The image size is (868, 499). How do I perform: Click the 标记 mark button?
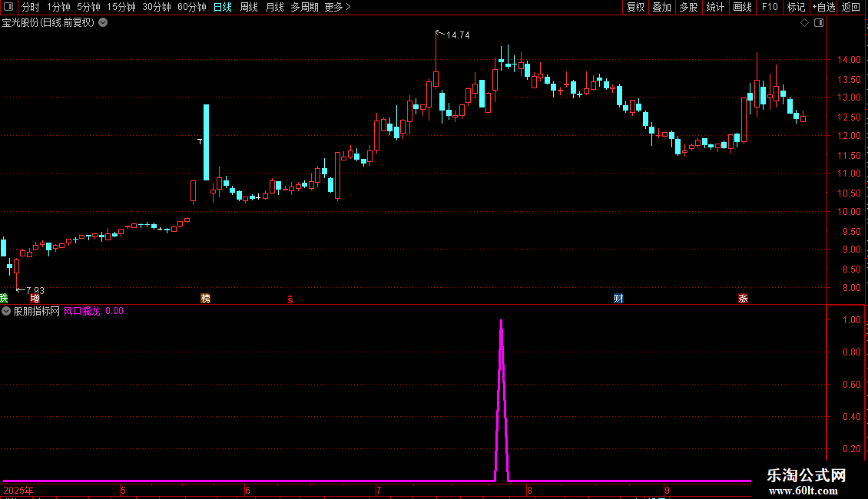pos(796,7)
